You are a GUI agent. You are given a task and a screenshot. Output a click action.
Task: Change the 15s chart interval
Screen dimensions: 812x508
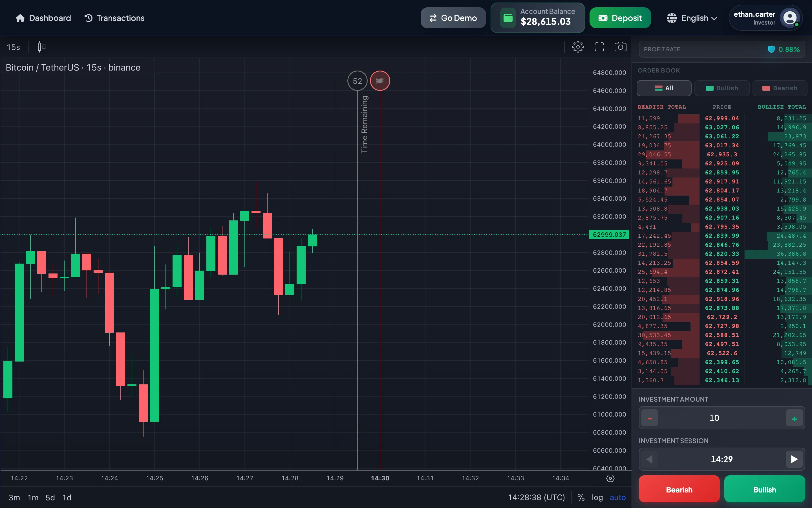coord(14,47)
